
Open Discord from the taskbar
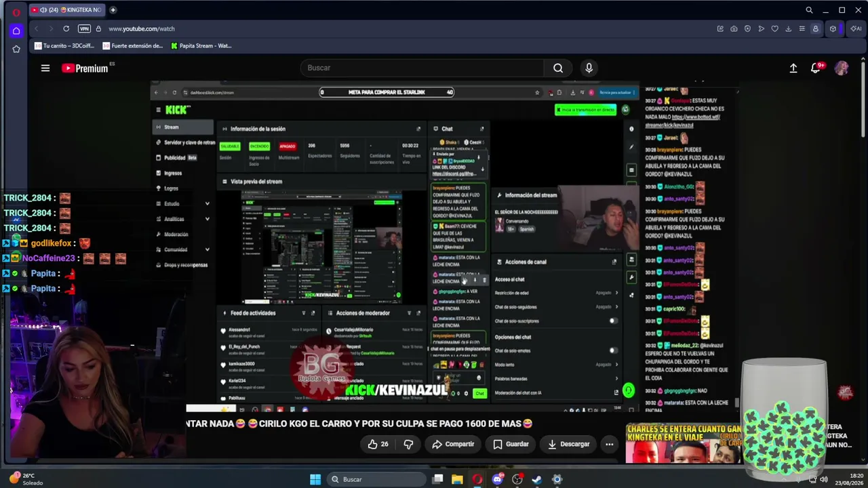[498, 479]
